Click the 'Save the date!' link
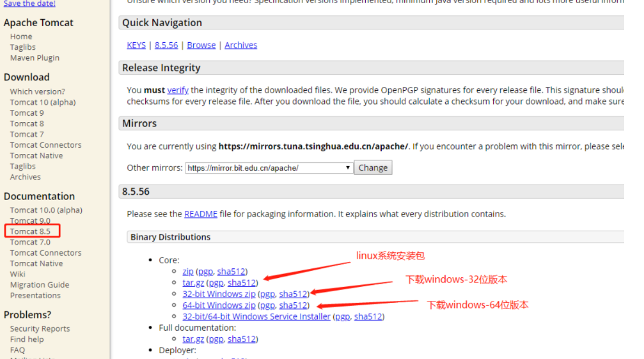Viewport: 644px width, 359px height. point(29,4)
